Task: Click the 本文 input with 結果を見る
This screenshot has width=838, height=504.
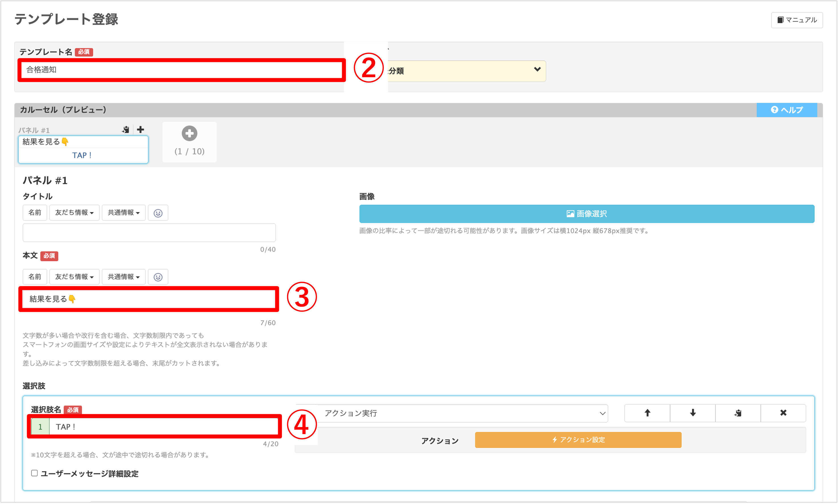Action: coord(149,299)
